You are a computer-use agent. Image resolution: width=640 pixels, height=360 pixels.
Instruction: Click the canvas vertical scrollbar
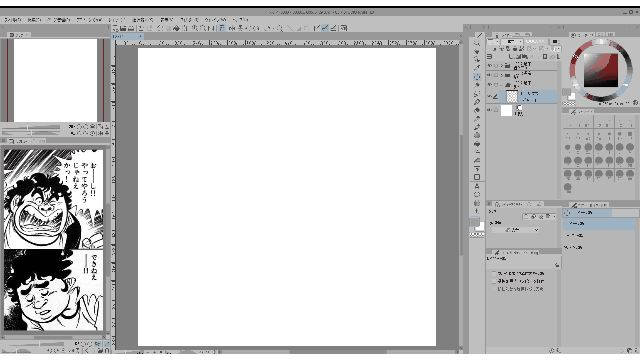pyautogui.click(x=461, y=195)
